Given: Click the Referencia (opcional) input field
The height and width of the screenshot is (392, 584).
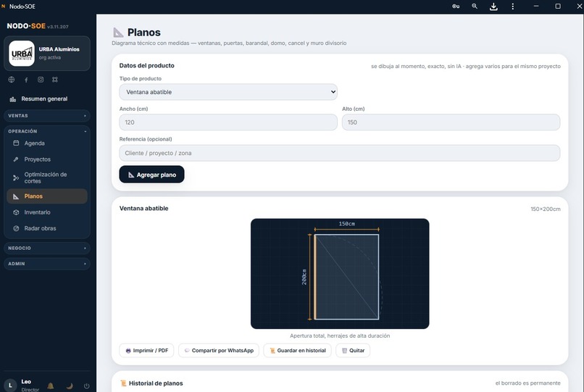Looking at the screenshot, I should click(x=340, y=153).
